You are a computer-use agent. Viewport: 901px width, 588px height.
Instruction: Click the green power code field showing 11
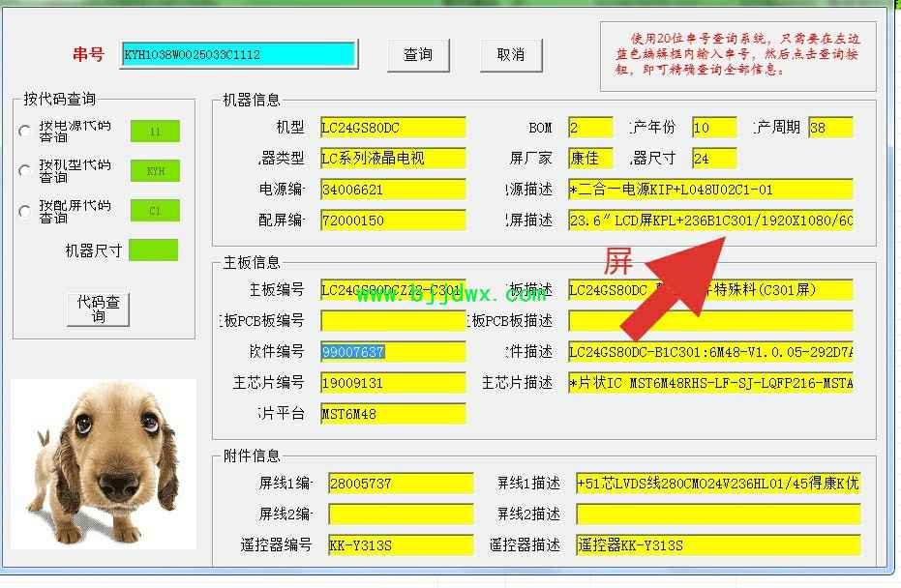pyautogui.click(x=155, y=132)
